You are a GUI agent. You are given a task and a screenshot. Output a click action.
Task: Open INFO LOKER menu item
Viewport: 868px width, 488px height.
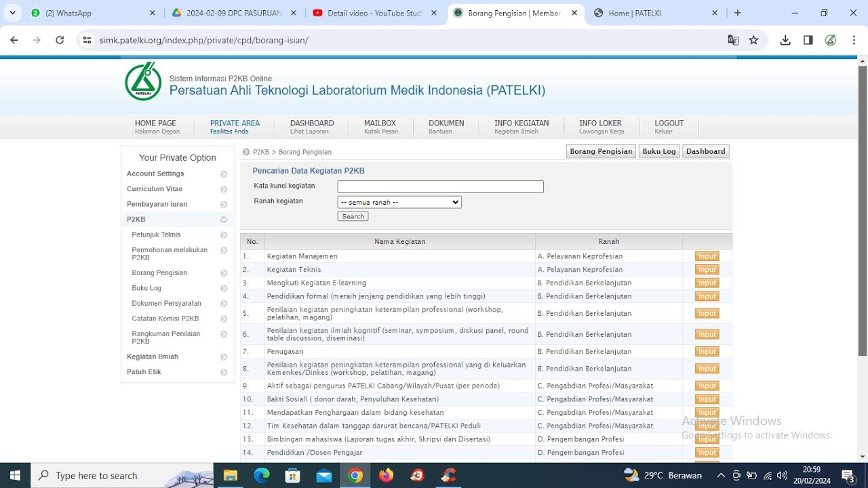601,127
